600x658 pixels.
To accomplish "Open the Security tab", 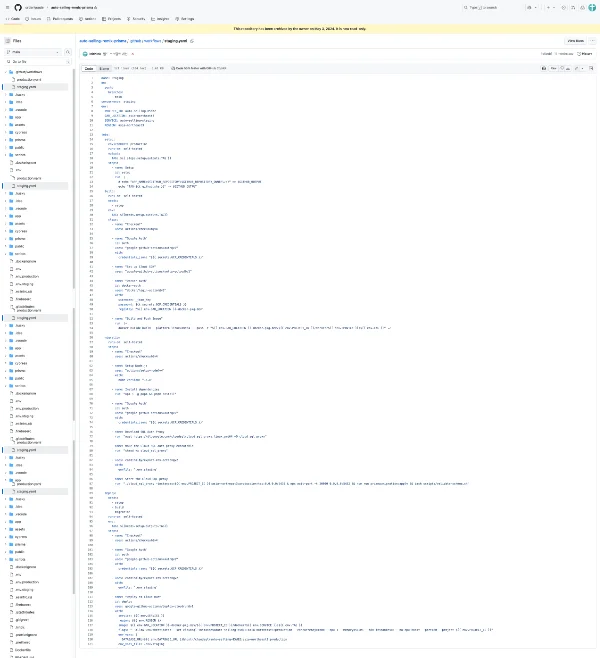I will tap(136, 19).
